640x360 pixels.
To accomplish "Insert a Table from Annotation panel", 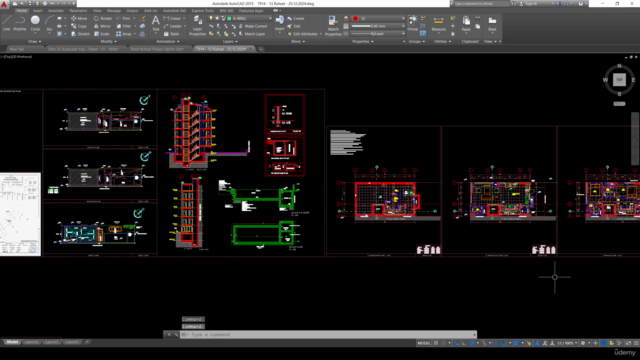I will tap(171, 34).
